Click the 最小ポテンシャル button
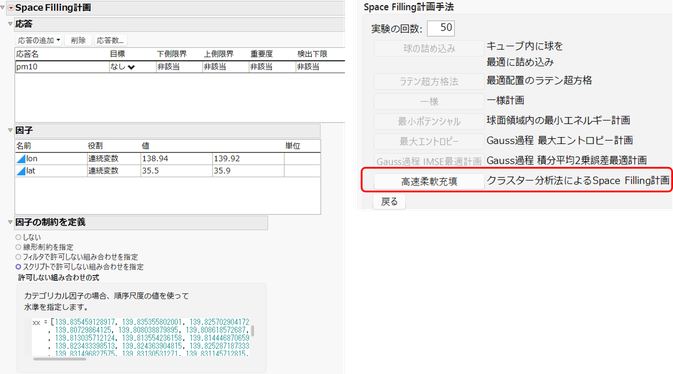Viewport: 673px width, 374px height. (429, 122)
